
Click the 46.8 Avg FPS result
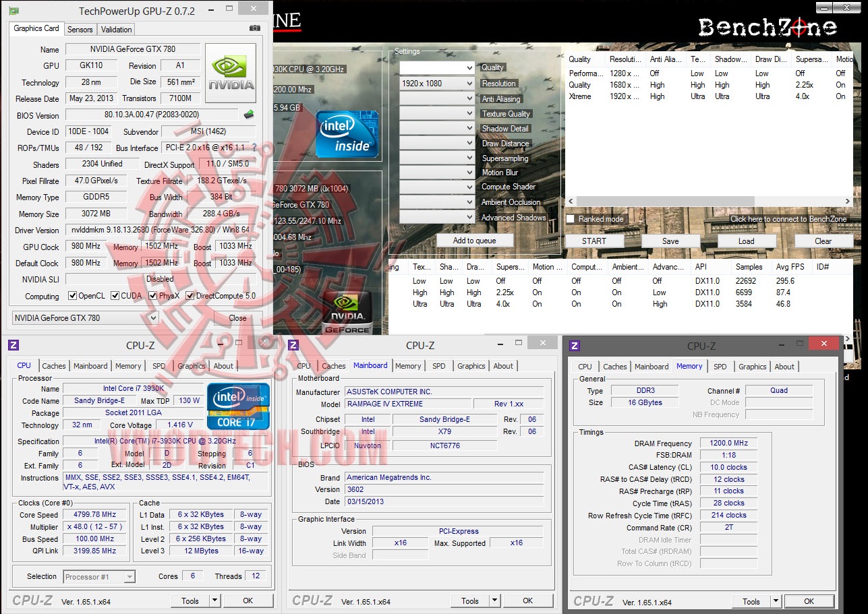pyautogui.click(x=783, y=304)
